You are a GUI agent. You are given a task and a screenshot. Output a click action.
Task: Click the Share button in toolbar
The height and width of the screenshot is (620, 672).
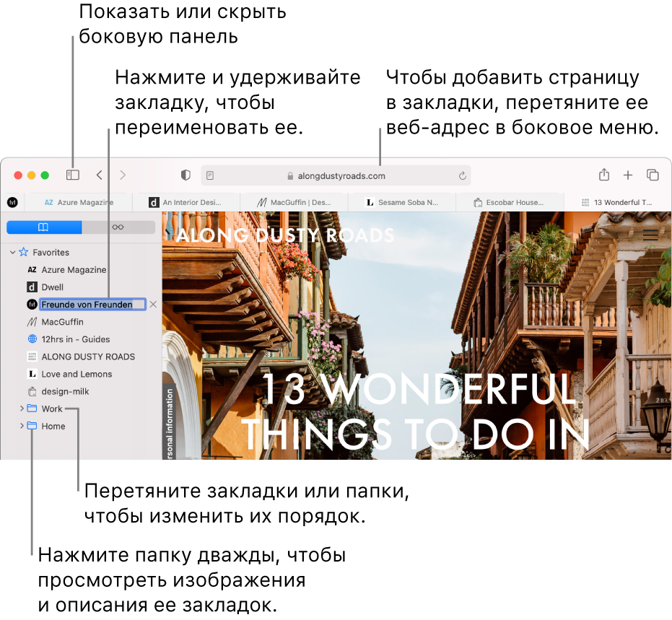pos(604,175)
